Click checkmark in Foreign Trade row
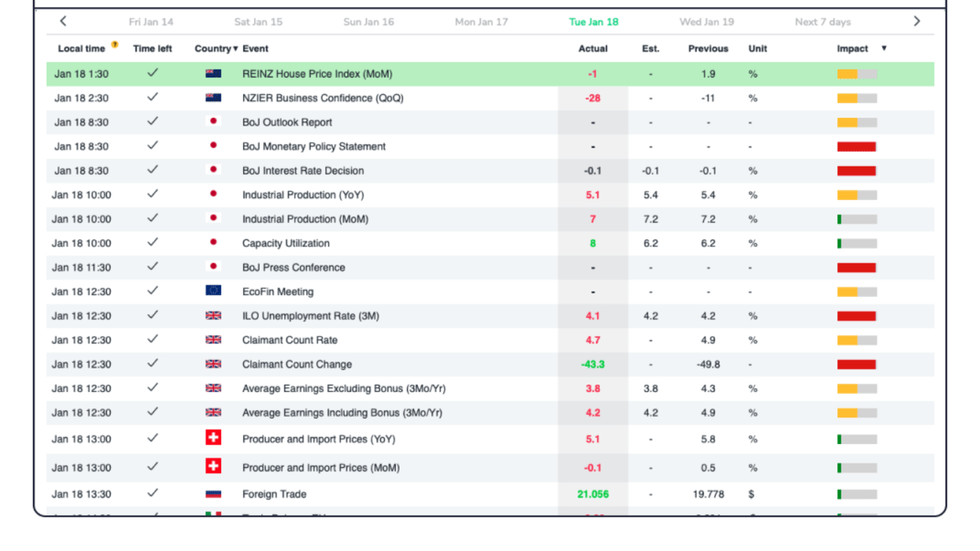This screenshot has width=980, height=551. 152,494
